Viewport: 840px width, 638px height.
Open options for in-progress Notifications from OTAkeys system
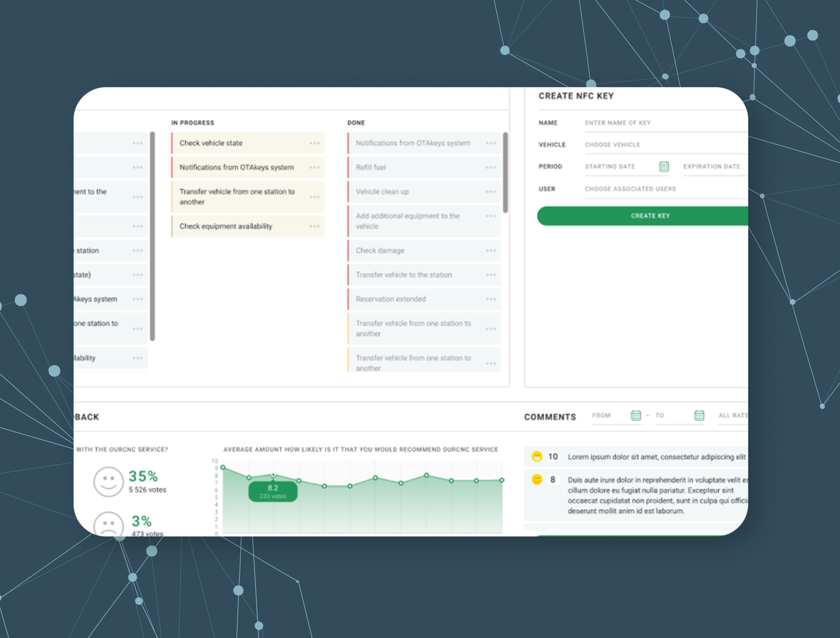(x=314, y=168)
